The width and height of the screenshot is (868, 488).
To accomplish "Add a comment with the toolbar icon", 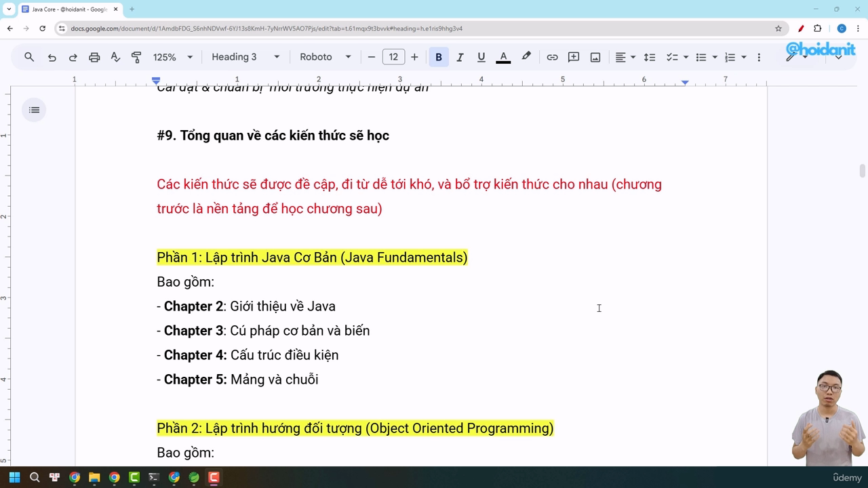I will 574,57.
